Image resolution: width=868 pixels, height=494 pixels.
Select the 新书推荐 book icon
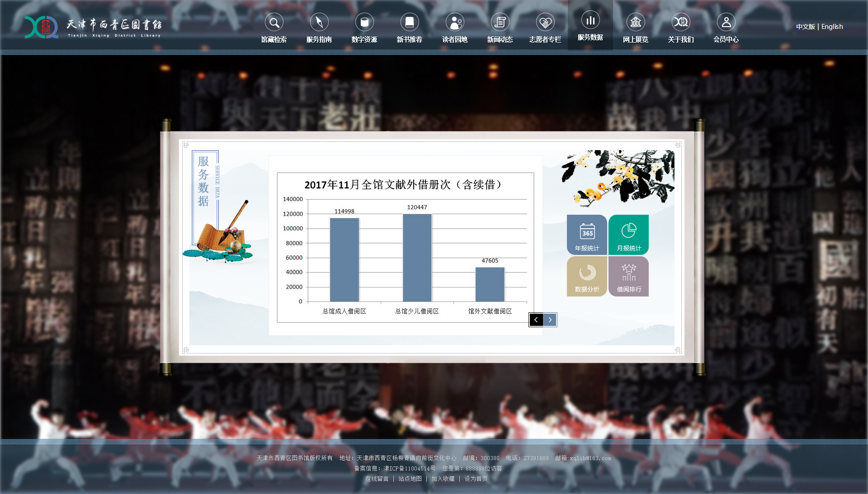tap(410, 22)
